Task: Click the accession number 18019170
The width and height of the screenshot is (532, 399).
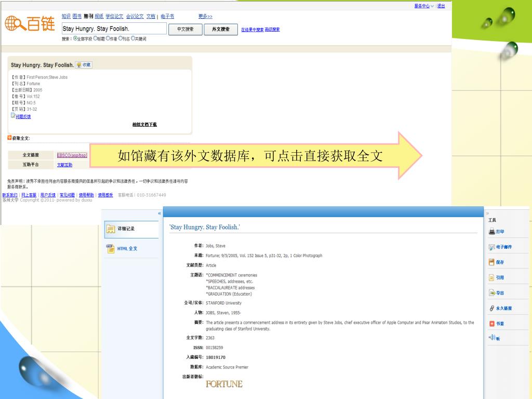Action: (216, 357)
